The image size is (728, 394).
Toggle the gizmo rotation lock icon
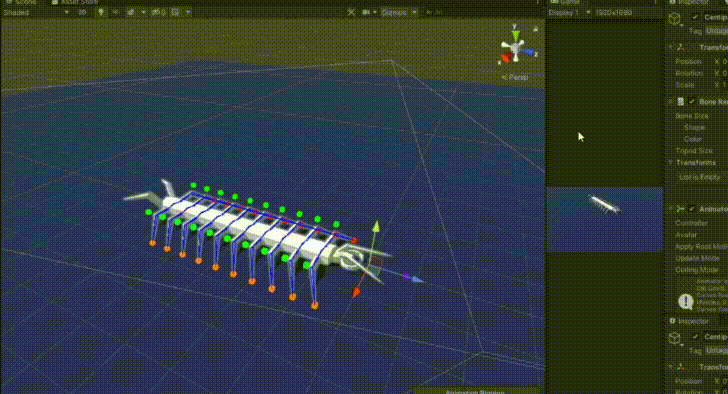(x=535, y=29)
